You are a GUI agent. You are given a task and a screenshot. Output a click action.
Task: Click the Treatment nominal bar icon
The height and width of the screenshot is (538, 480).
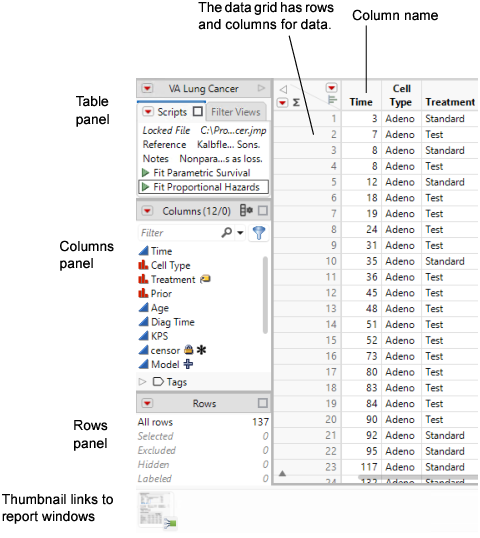pyautogui.click(x=143, y=279)
